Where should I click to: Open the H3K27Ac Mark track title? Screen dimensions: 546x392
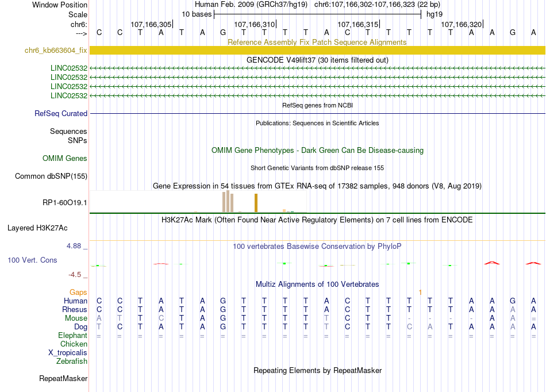pos(317,220)
